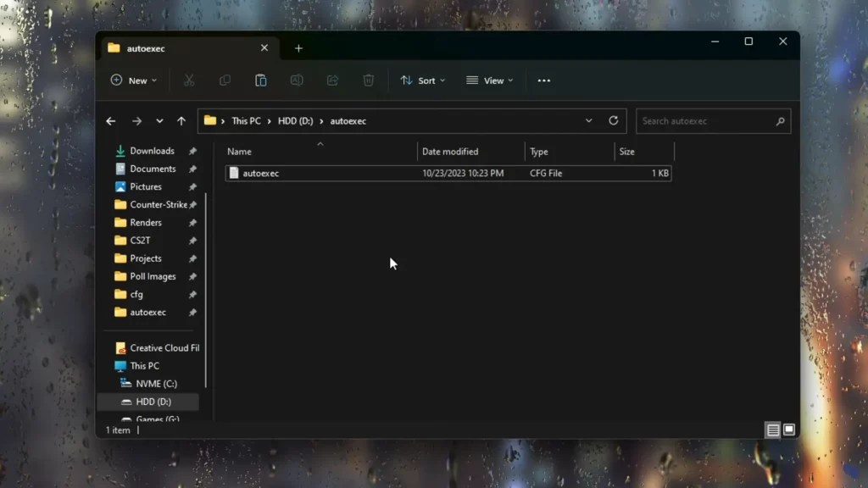
Task: Open the See more menu
Action: pyautogui.click(x=543, y=80)
